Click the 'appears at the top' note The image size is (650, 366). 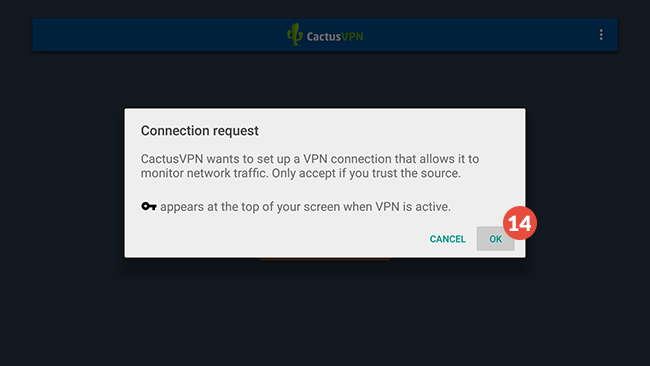[305, 206]
